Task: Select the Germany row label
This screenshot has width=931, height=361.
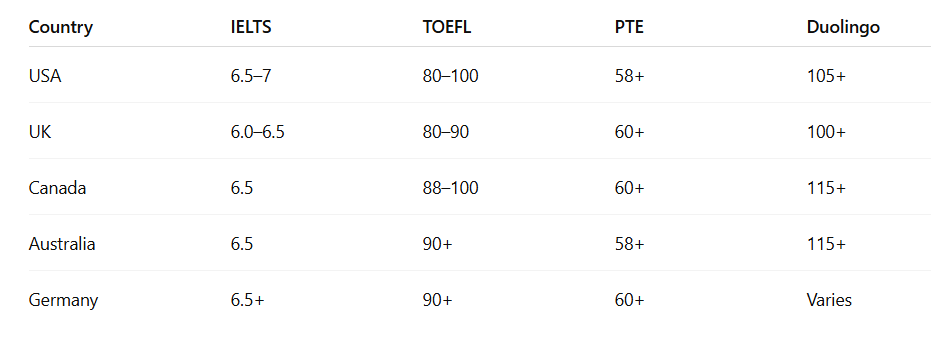Action: tap(63, 300)
